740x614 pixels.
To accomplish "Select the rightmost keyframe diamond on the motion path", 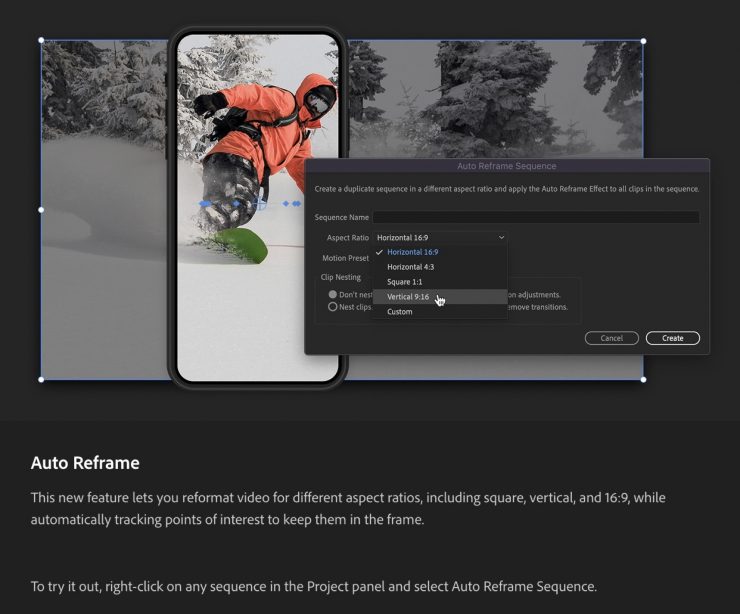I will pos(297,203).
